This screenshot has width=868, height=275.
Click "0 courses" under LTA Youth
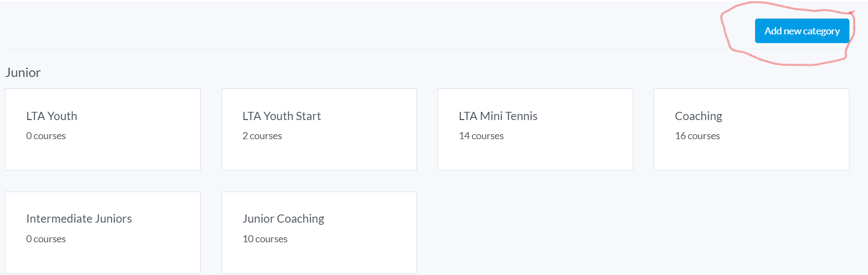pos(46,136)
